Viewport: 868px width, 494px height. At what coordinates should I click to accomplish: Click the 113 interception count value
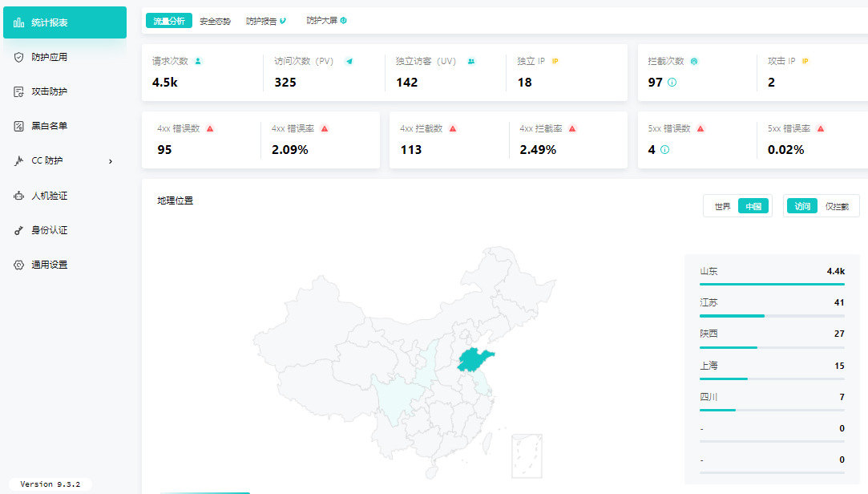(x=411, y=150)
